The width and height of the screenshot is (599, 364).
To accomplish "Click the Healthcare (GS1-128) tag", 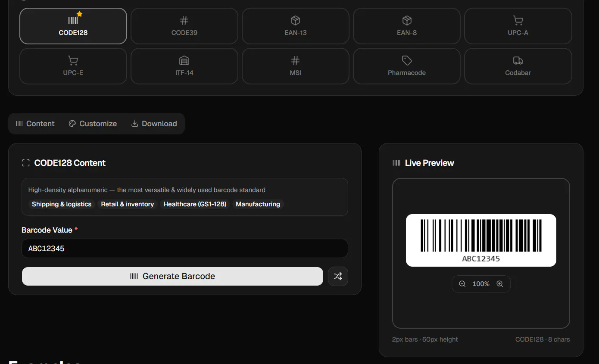I will click(195, 204).
